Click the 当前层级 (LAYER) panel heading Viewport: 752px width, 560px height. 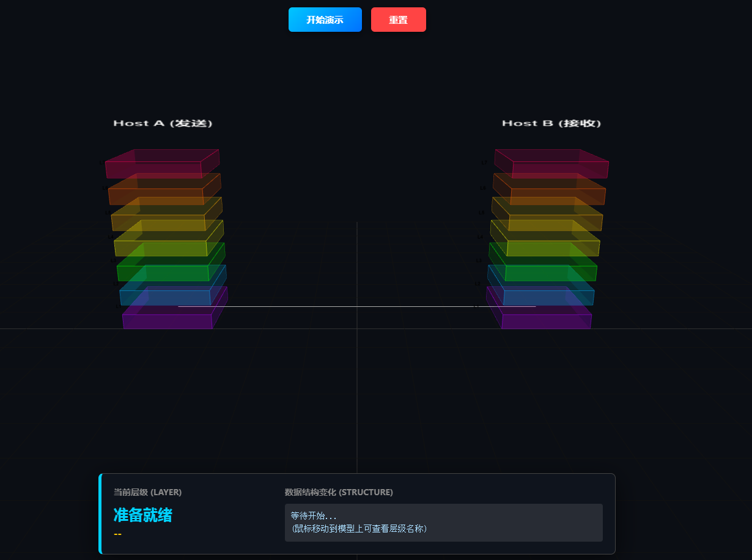point(146,492)
